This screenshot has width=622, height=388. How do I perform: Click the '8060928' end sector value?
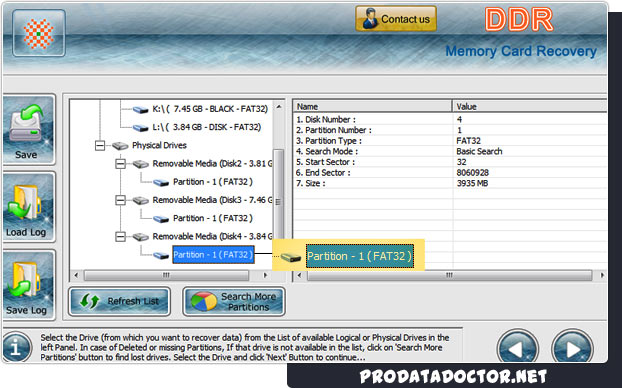[472, 173]
